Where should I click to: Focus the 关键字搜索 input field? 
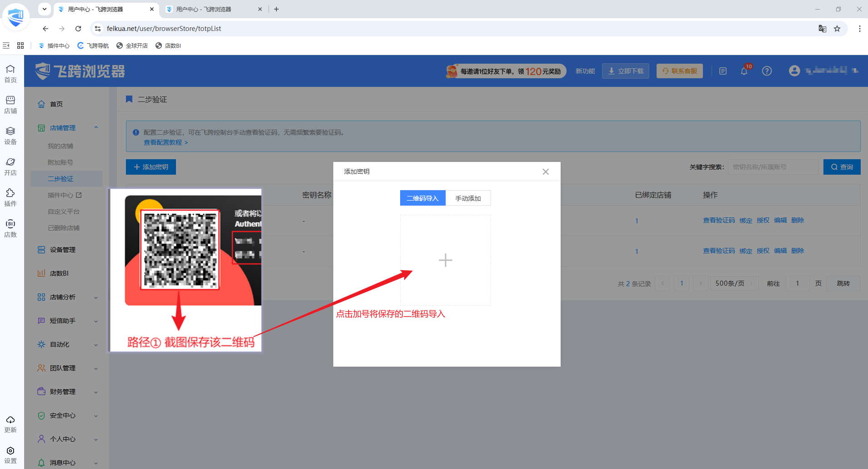click(x=773, y=167)
